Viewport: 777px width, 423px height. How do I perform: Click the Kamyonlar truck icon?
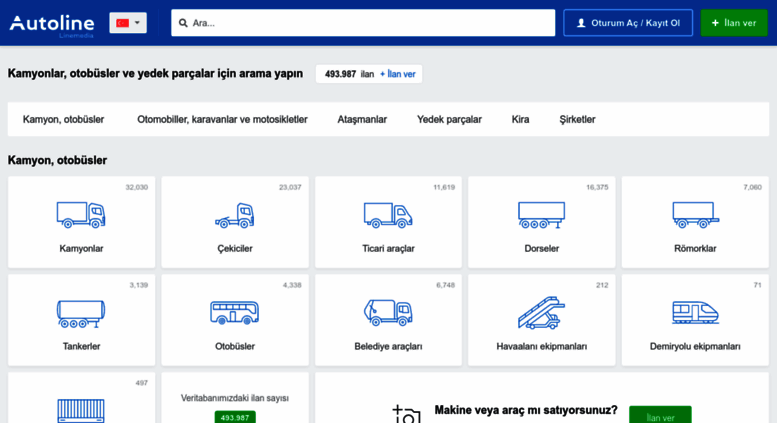pyautogui.click(x=81, y=215)
